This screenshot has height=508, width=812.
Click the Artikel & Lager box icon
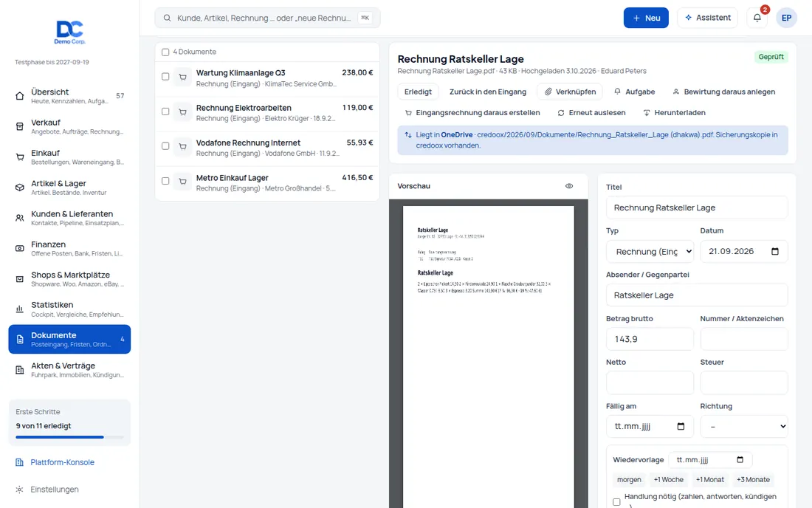click(x=20, y=188)
